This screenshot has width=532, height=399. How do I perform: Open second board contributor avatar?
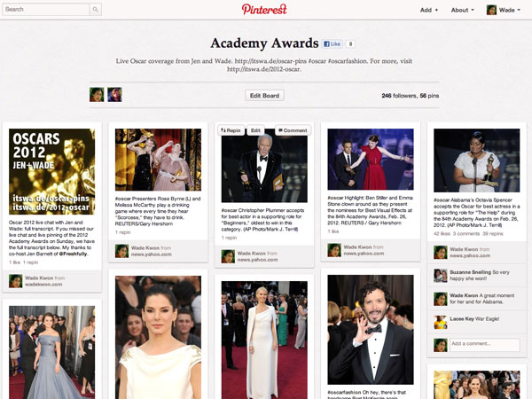coord(114,95)
